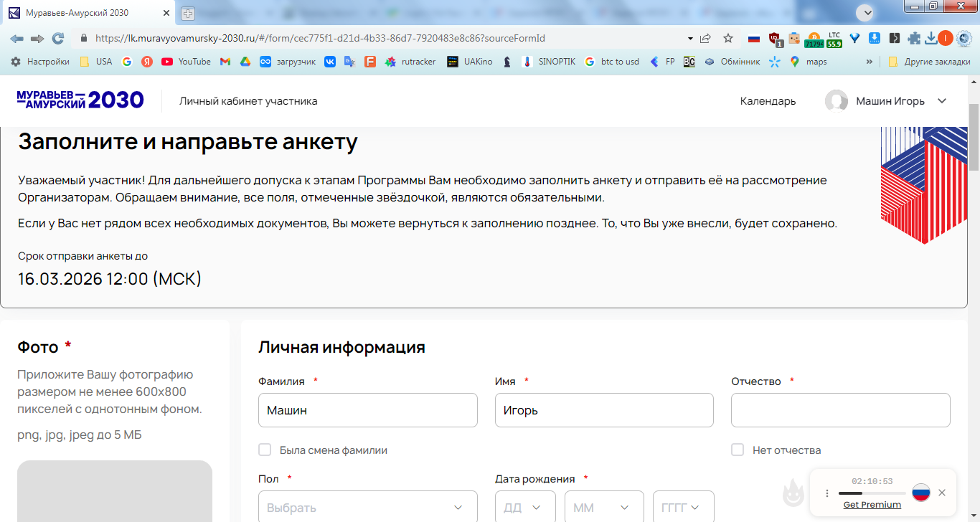Open the Google bookmark icon
This screenshot has height=522, width=980.
click(127, 62)
